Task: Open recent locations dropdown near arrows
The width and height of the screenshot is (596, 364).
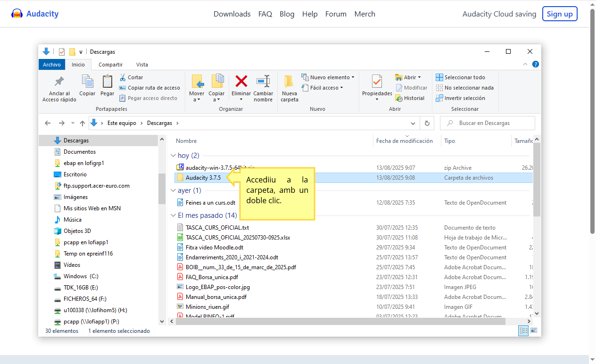Action: point(73,123)
